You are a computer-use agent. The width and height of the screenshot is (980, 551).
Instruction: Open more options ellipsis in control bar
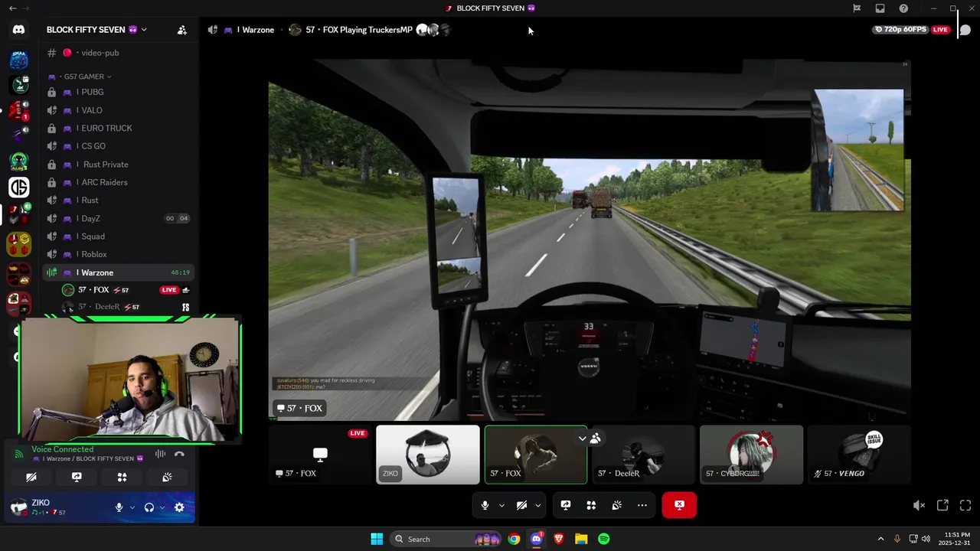642,505
